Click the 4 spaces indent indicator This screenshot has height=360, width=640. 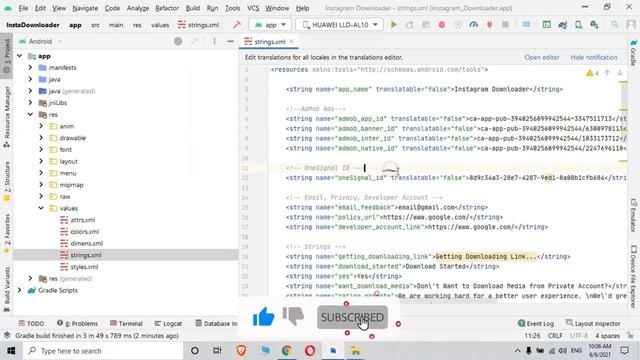(607, 336)
